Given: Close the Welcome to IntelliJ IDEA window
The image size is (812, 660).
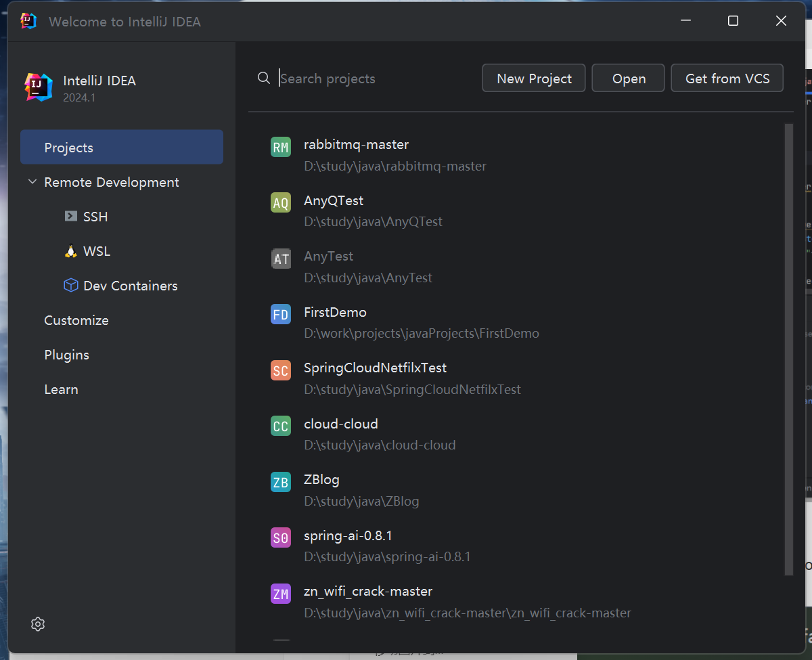Looking at the screenshot, I should pyautogui.click(x=781, y=21).
